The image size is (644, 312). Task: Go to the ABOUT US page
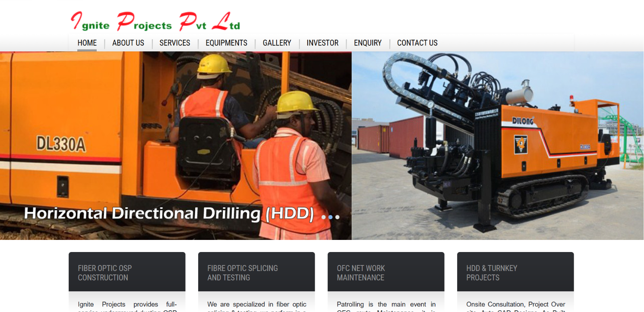[128, 43]
